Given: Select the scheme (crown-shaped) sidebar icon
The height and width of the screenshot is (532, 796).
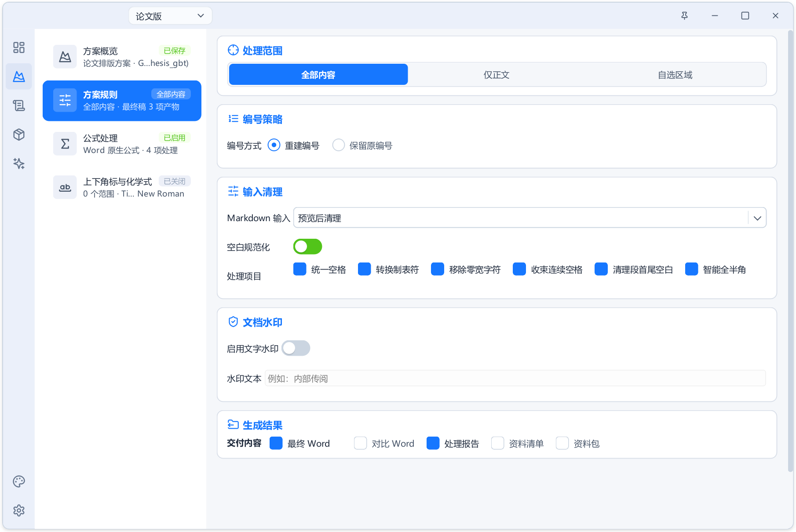Looking at the screenshot, I should coord(19,77).
